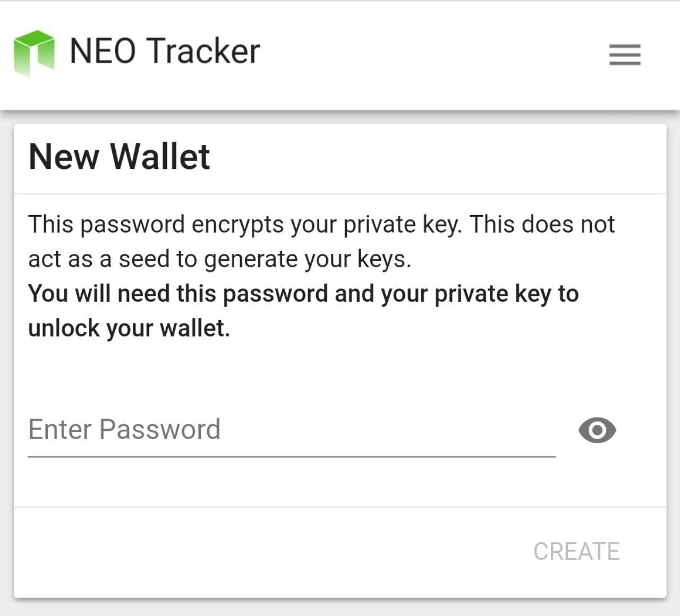Click the word NEO in header
This screenshot has height=616, width=680.
tap(103, 52)
